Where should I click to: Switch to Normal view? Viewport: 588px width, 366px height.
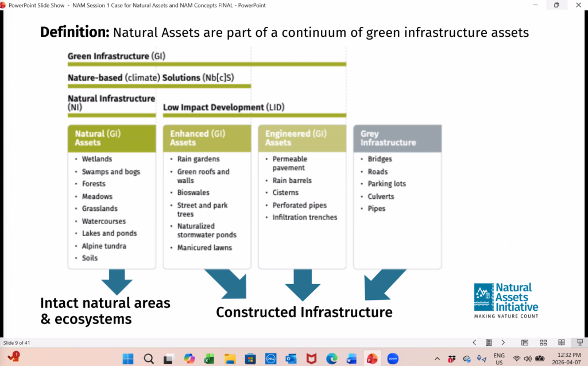click(525, 342)
